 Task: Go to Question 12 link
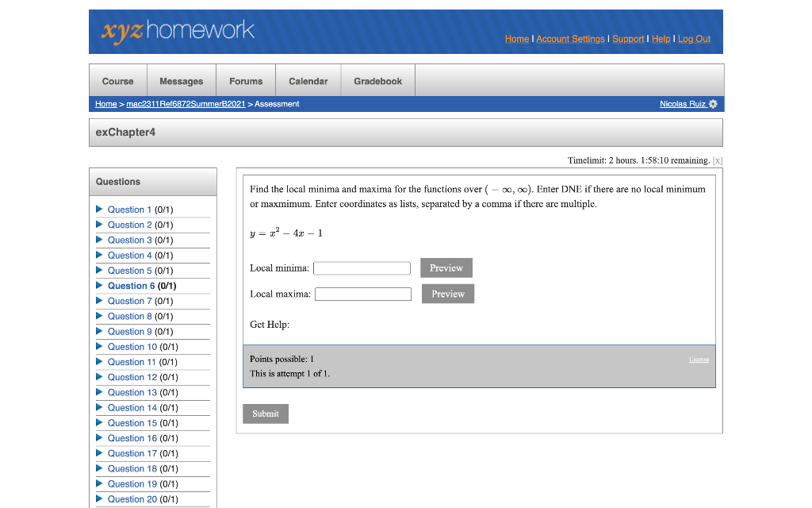(x=132, y=377)
